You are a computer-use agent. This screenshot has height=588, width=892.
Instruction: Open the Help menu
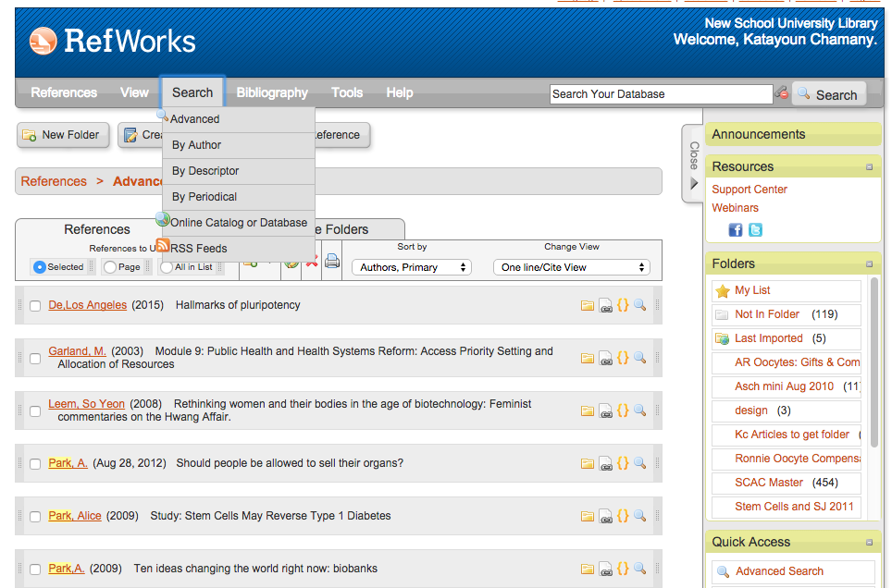tap(400, 92)
